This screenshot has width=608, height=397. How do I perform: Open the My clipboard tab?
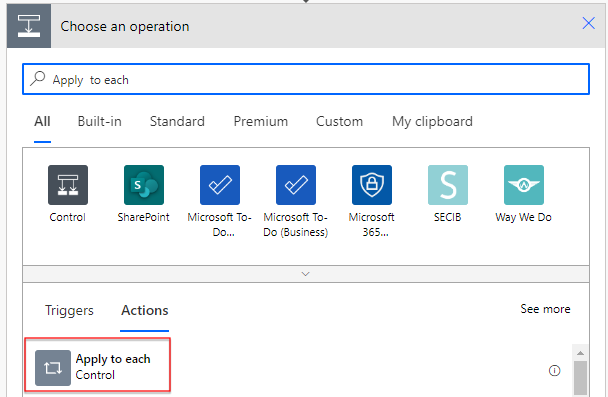pos(432,121)
